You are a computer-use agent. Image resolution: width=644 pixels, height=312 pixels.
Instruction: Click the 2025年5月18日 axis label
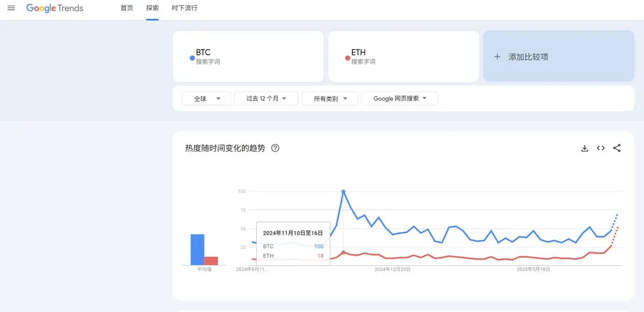pos(533,269)
